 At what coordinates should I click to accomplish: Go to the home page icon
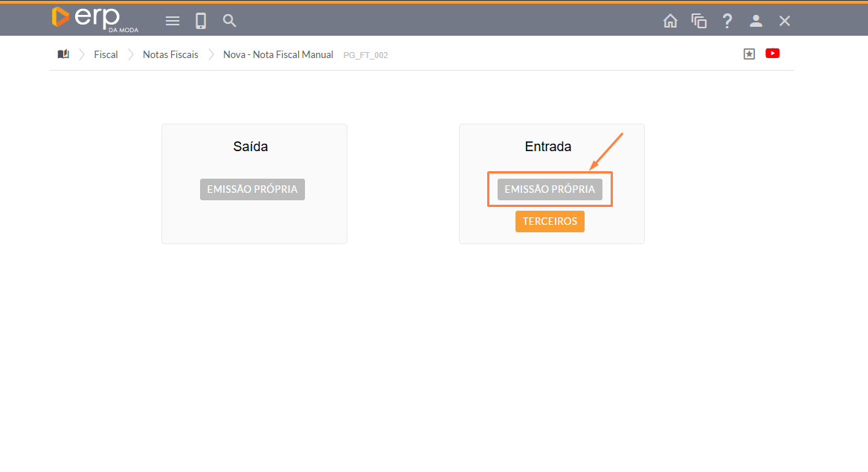click(670, 21)
